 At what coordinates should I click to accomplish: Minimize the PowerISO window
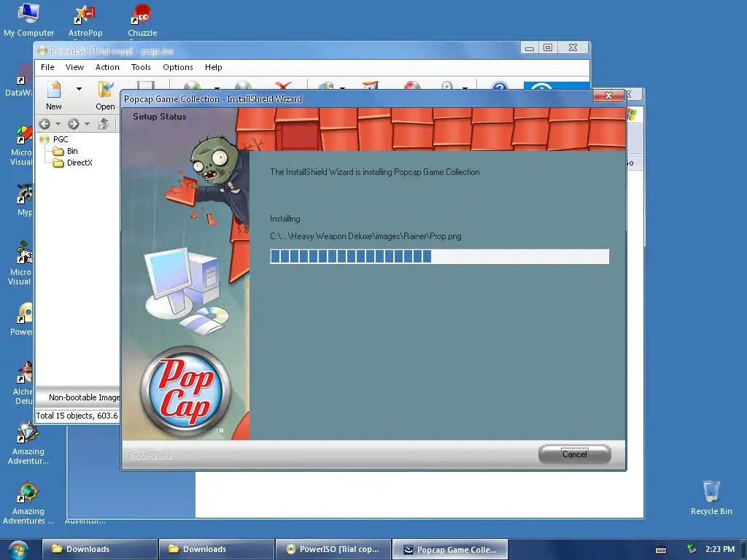(530, 48)
